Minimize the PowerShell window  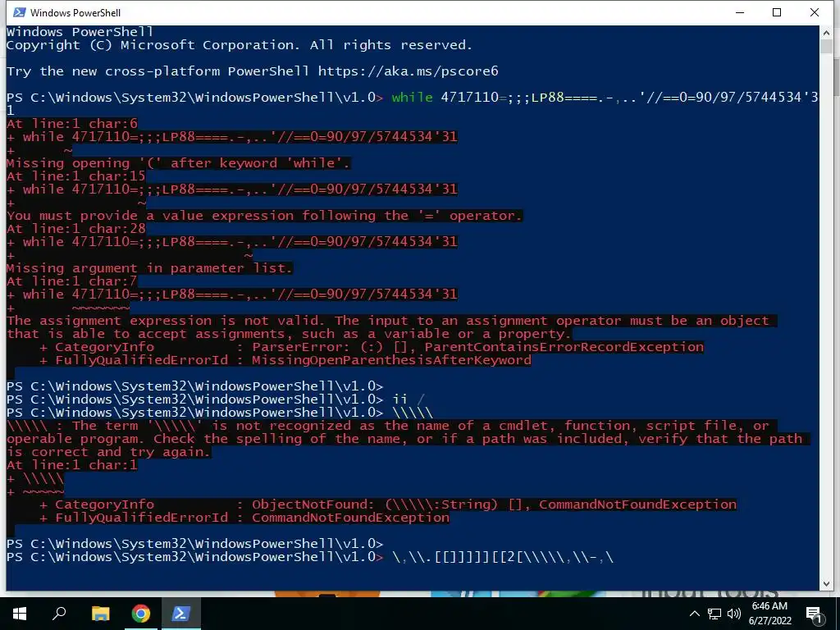click(x=740, y=12)
